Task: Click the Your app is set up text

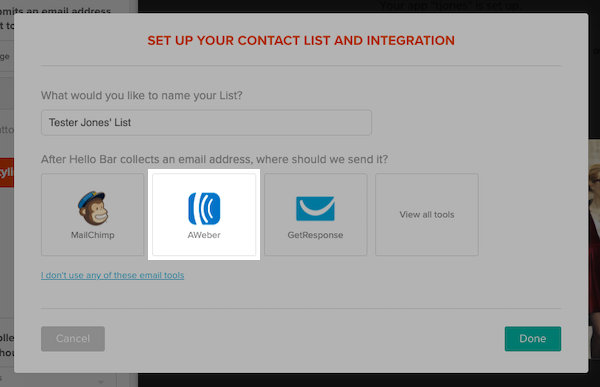Action: [449, 6]
